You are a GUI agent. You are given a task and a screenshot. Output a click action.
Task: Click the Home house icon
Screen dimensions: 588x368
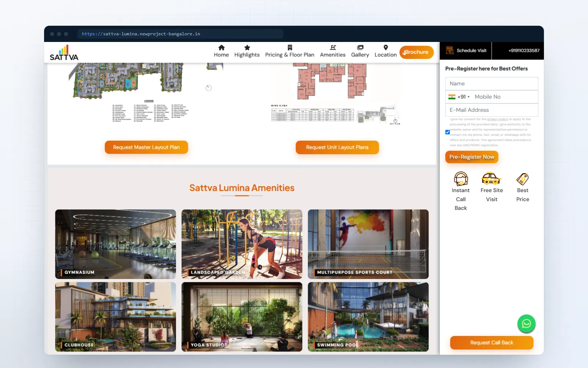point(221,47)
